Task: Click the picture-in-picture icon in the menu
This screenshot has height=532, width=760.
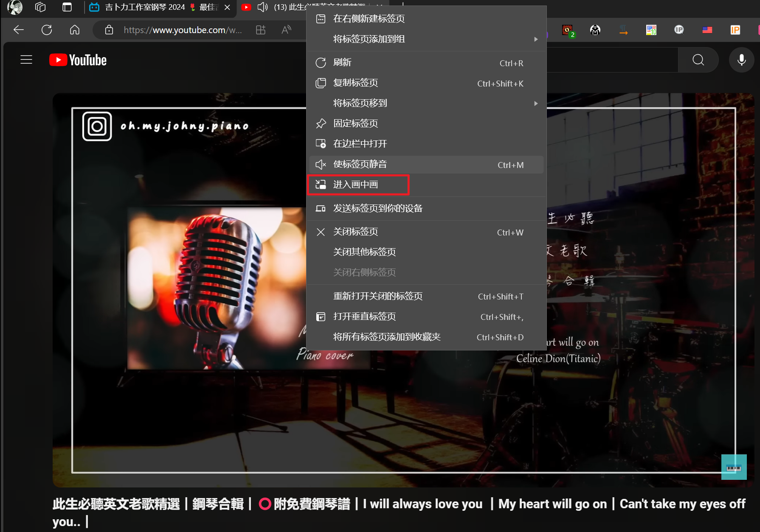Action: [321, 185]
